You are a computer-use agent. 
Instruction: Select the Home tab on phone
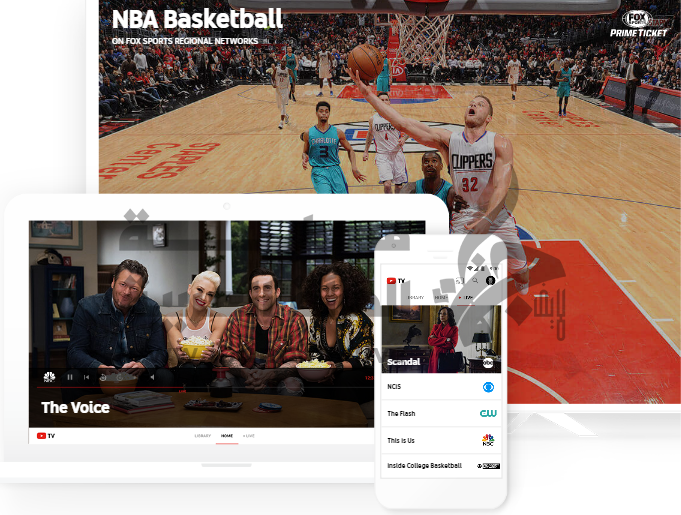(441, 297)
